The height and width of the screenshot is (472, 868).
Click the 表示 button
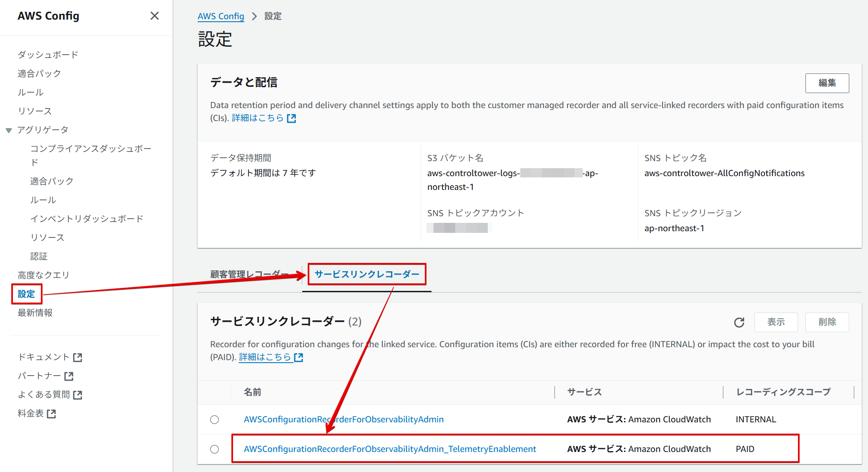point(776,322)
